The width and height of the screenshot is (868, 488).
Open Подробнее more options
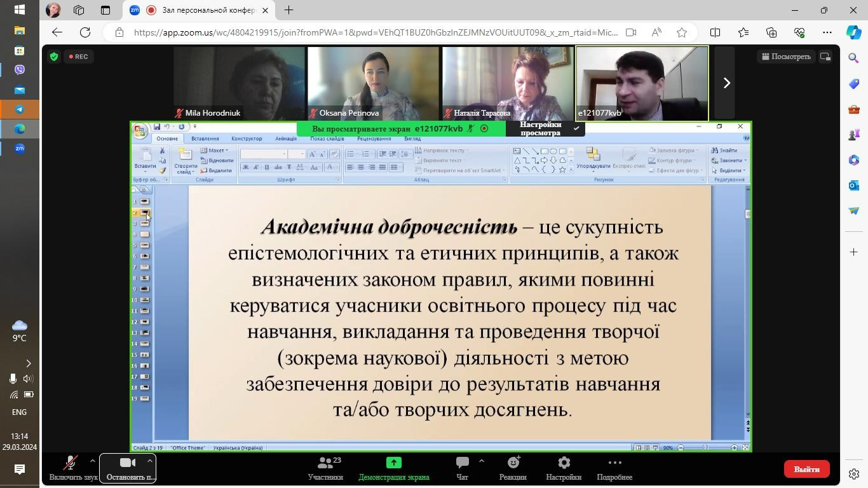coord(614,469)
